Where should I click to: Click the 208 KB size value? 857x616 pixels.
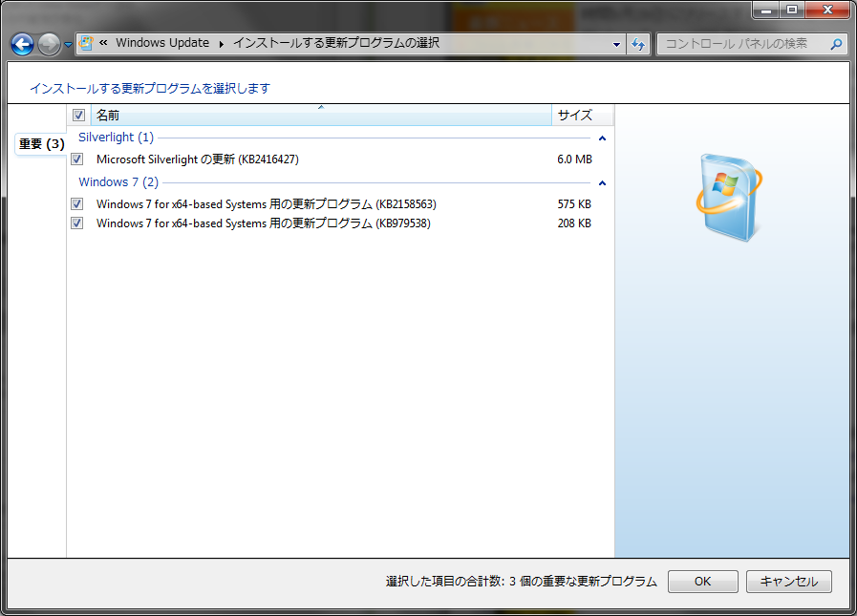tap(574, 223)
